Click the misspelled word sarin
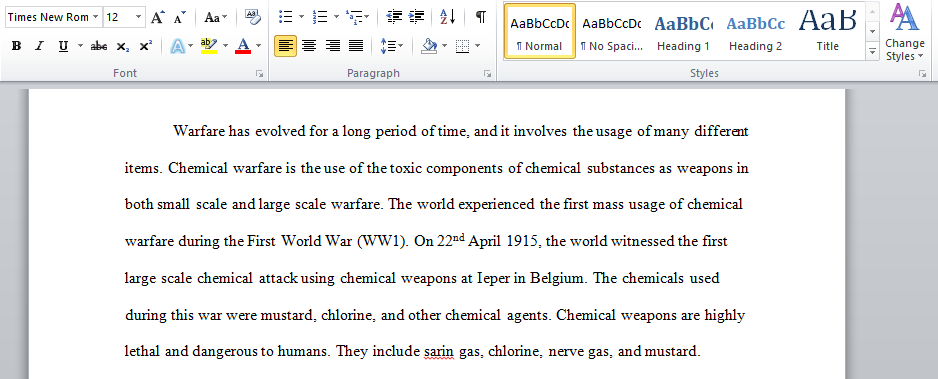938x379 pixels. 439,352
